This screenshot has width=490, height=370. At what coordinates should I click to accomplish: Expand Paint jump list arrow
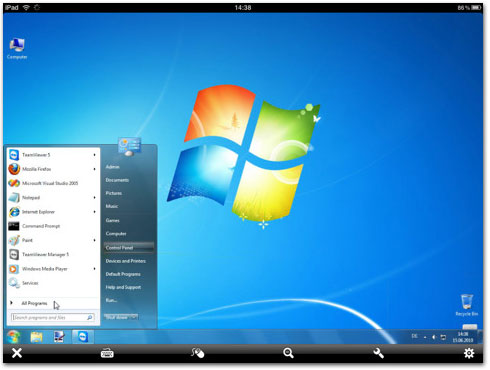[x=95, y=240]
